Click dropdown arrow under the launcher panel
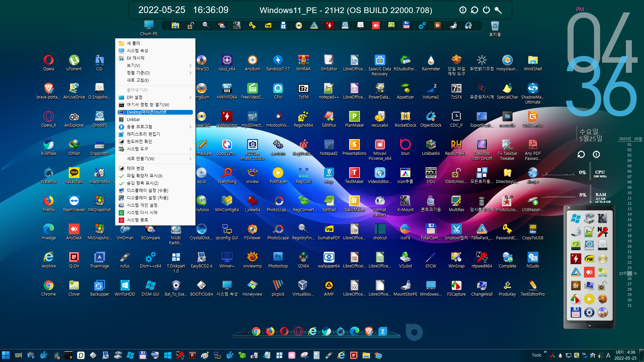The width and height of the screenshot is (644, 362). [x=590, y=325]
